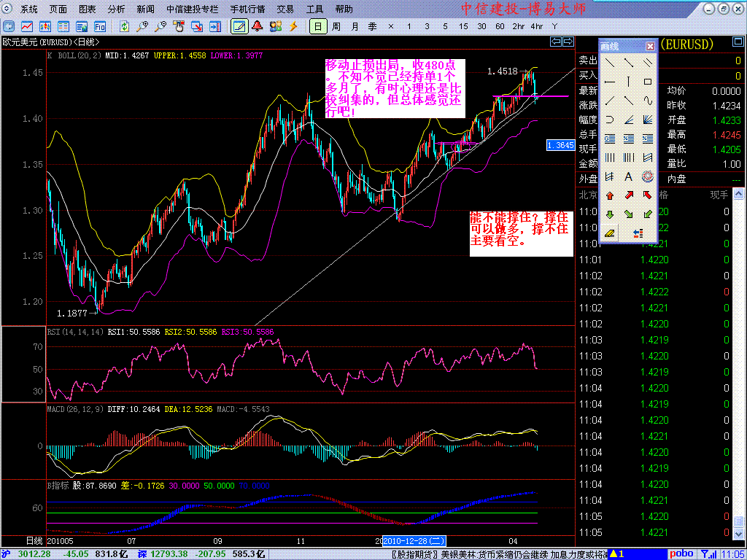This screenshot has height=560, width=747.
Task: Select the horizontal line drawing tool
Action: [610, 82]
